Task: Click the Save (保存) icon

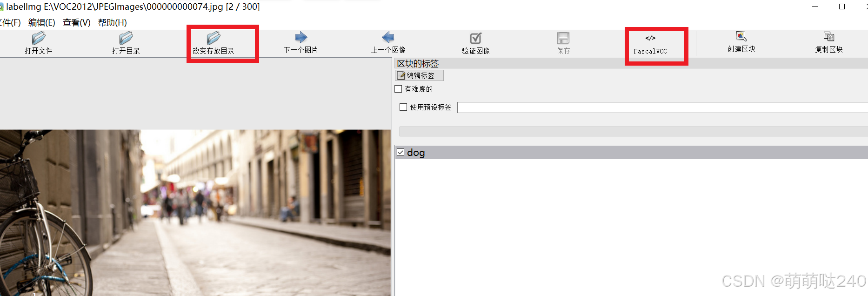Action: (x=563, y=39)
